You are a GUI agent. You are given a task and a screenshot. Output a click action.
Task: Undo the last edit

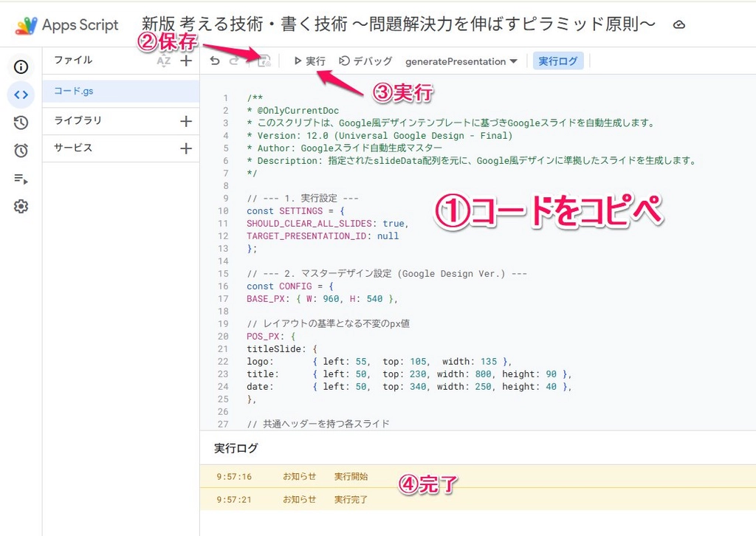(215, 61)
